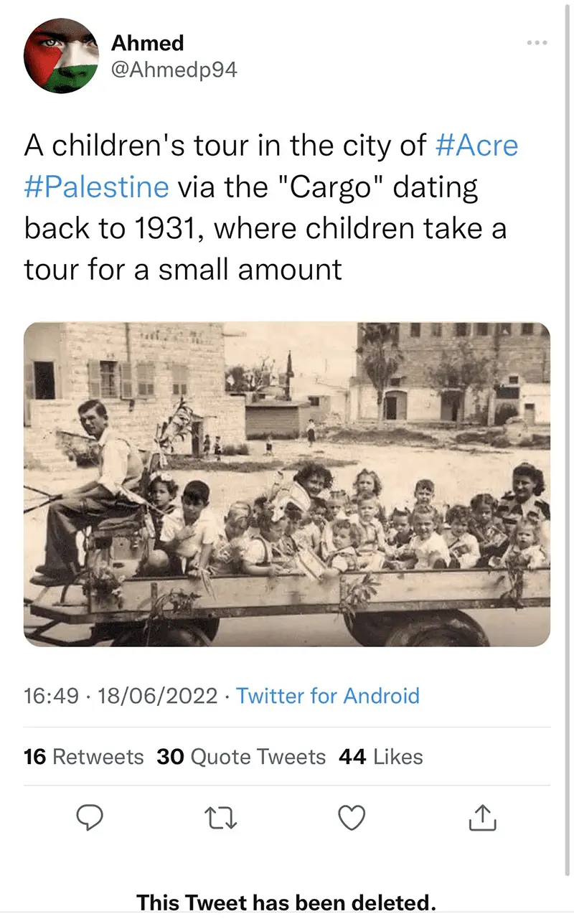Viewport: 574px width, 924px height.
Task: Tap the share upload icon
Action: coord(482,817)
